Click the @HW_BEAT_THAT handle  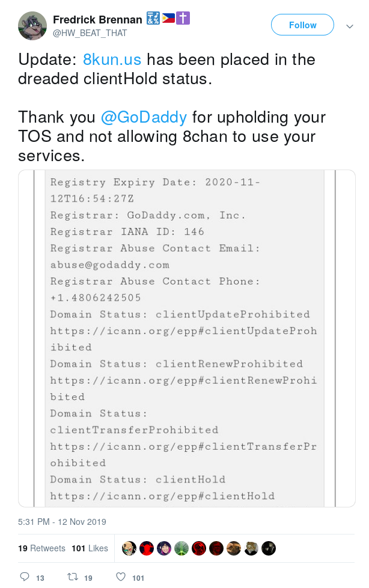pyautogui.click(x=90, y=34)
